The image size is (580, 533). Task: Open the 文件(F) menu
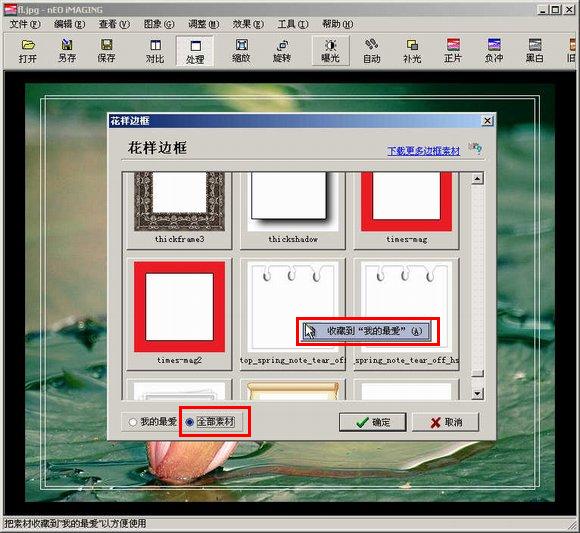tap(25, 24)
